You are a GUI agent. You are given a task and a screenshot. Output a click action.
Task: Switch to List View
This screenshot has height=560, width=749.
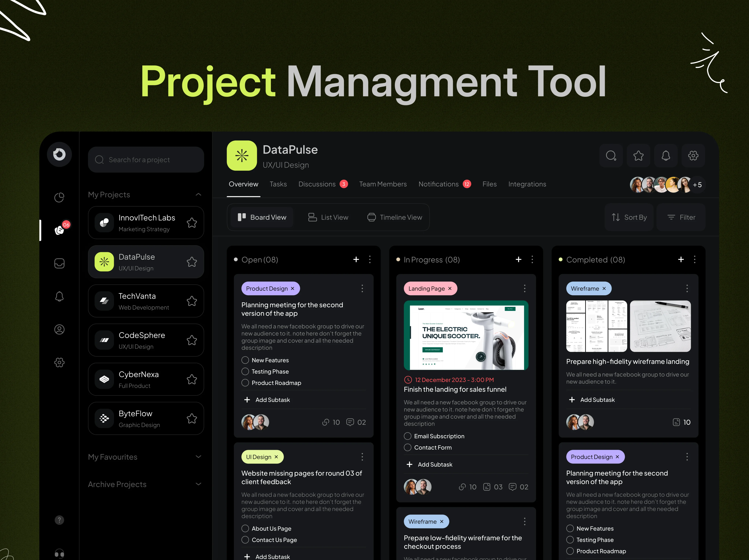pos(328,217)
